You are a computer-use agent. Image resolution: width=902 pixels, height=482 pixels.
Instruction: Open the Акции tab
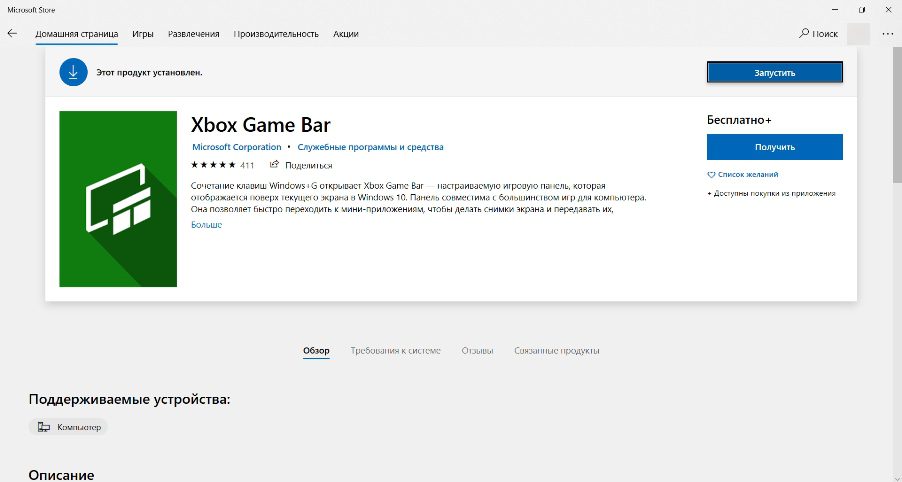click(x=346, y=34)
